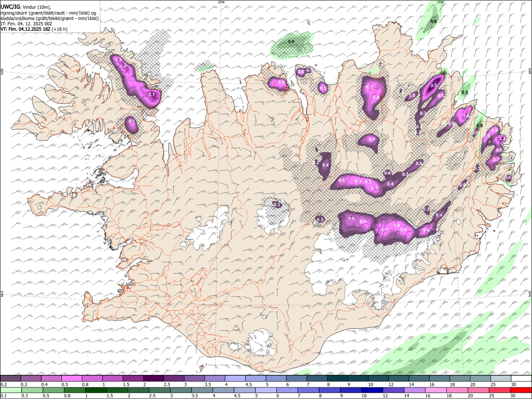
Task: Select upper legend swatch between 25 and 30
Action: [x=500, y=379]
